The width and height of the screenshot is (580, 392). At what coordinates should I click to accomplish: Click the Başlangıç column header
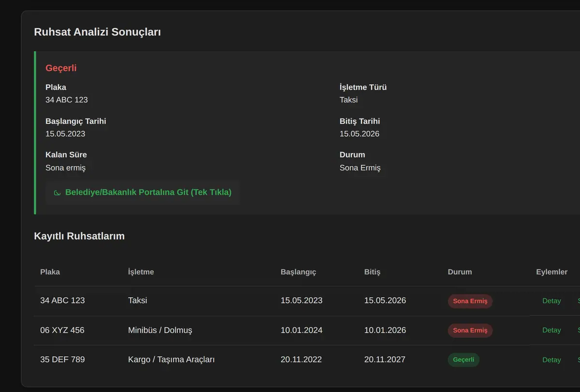point(298,272)
